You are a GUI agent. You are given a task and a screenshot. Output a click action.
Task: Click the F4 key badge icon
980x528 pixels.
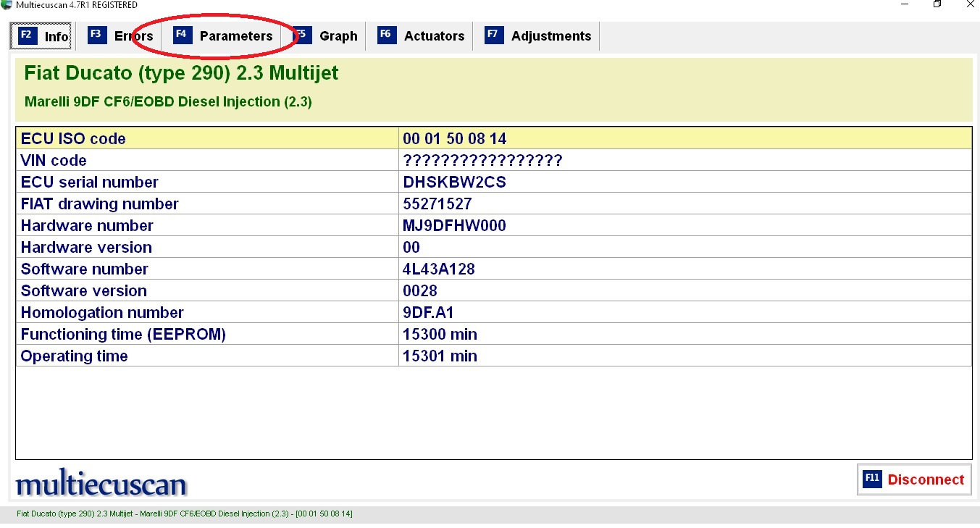183,35
